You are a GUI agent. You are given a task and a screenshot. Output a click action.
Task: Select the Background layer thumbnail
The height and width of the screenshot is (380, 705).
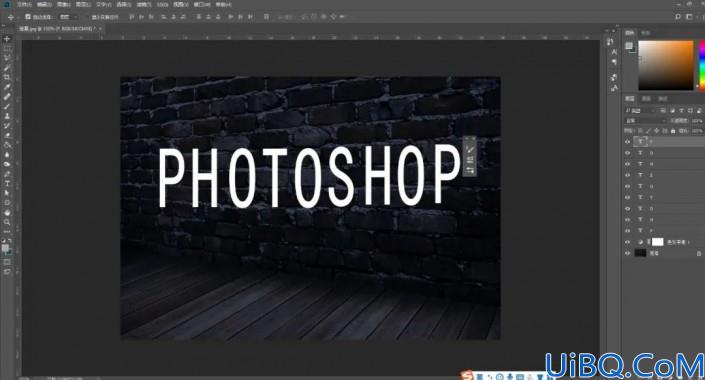point(640,253)
